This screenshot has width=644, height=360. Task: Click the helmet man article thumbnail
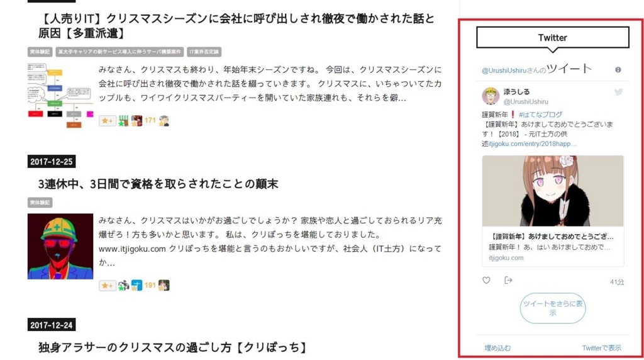coord(60,247)
